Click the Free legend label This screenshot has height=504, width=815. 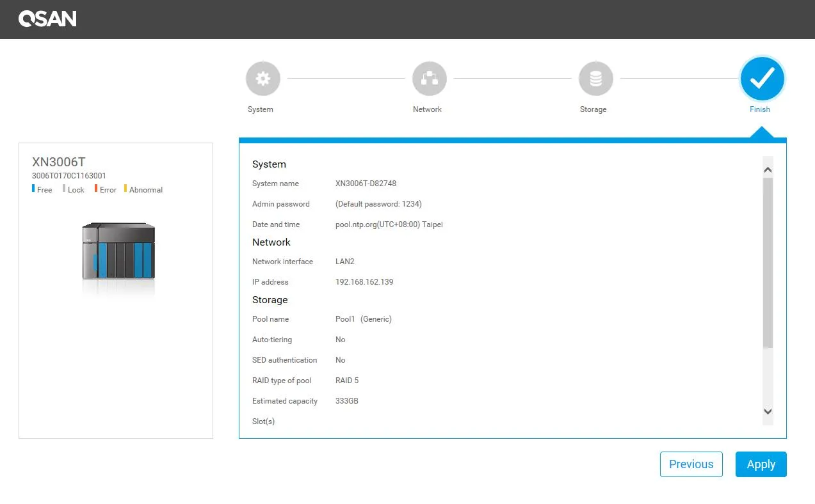point(45,190)
